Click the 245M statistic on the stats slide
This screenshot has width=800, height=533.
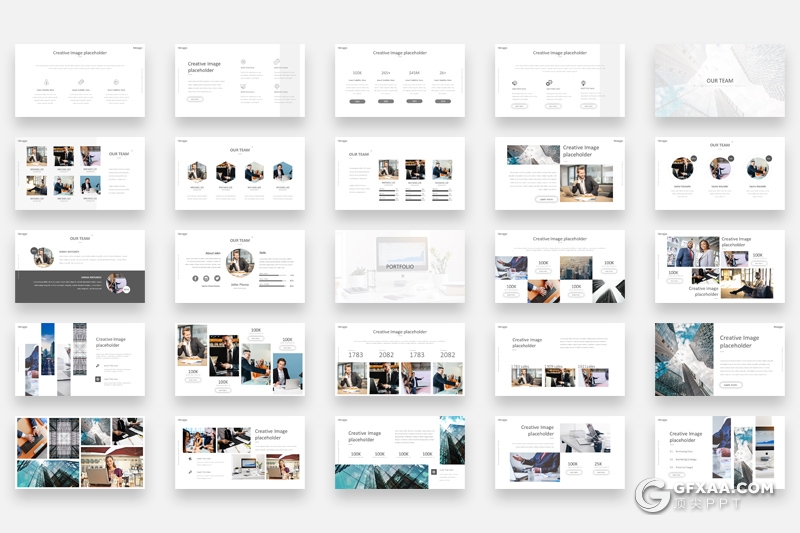(414, 73)
